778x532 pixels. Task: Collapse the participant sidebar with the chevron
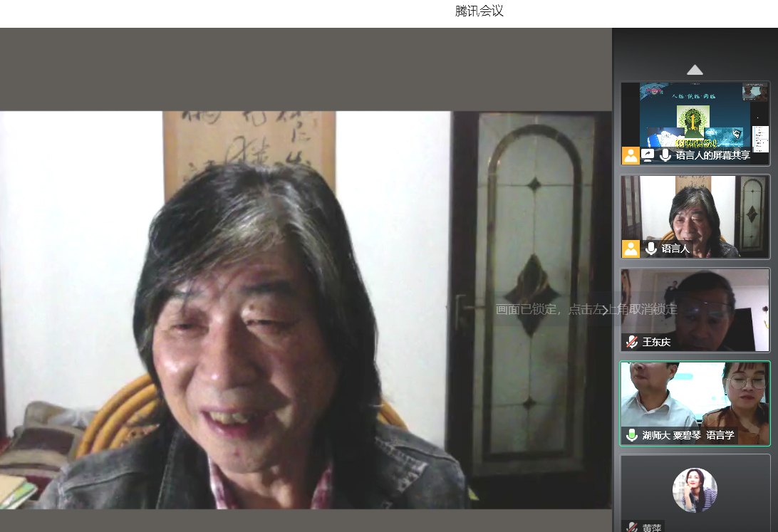pyautogui.click(x=605, y=310)
